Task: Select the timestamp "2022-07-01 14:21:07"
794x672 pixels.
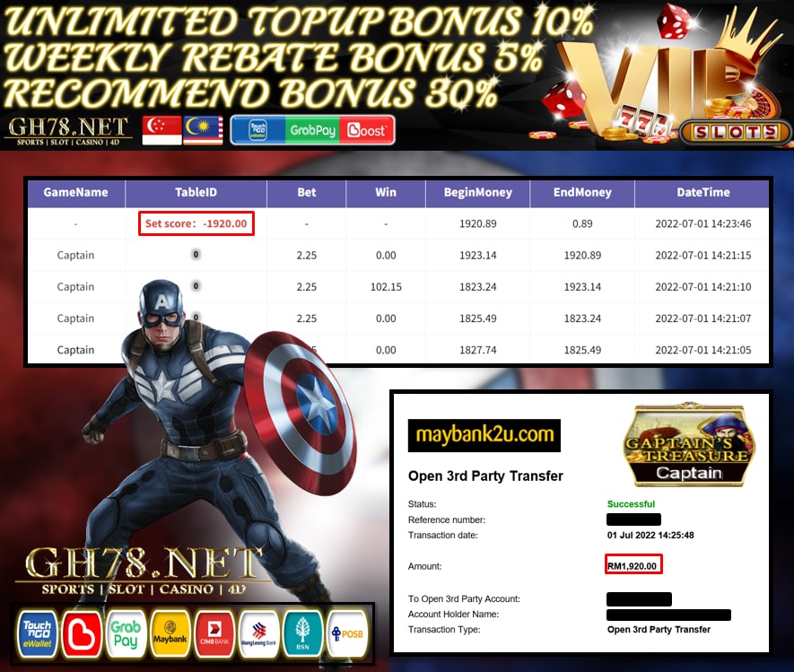Action: tap(702, 319)
